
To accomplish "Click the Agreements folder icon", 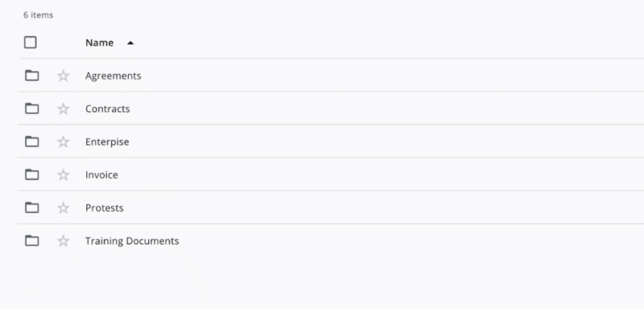I will [31, 76].
